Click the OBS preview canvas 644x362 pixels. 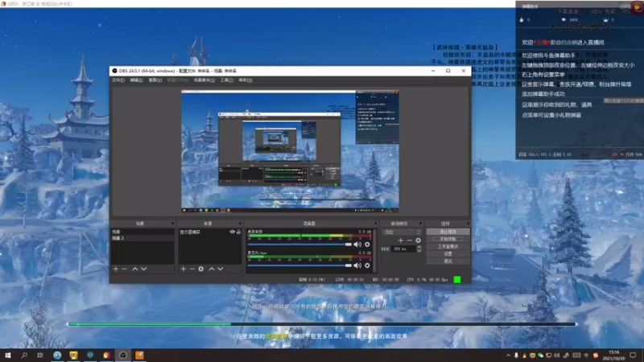pyautogui.click(x=290, y=151)
